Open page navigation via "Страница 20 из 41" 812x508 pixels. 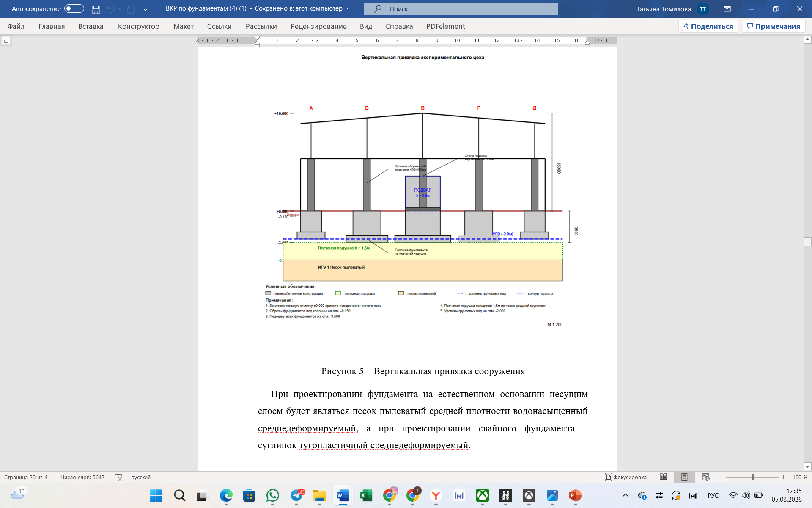27,477
